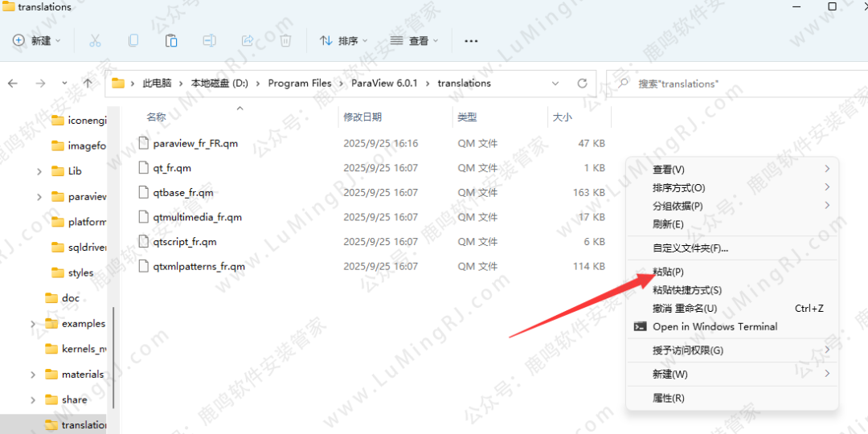Select the paraview_fr_FR.qm file
Viewport: 868px width, 434px height.
pos(195,143)
